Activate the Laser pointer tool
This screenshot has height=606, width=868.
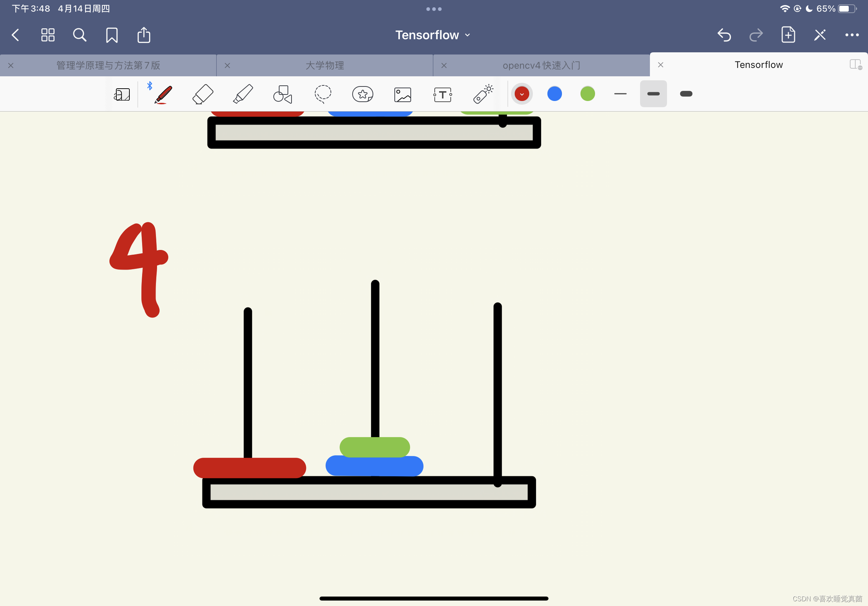pyautogui.click(x=482, y=94)
